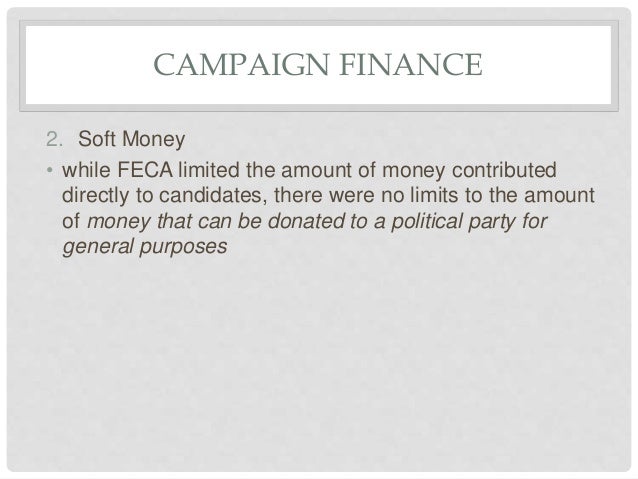
Task: Select the word FECA in the paragraph
Action: 145,169
